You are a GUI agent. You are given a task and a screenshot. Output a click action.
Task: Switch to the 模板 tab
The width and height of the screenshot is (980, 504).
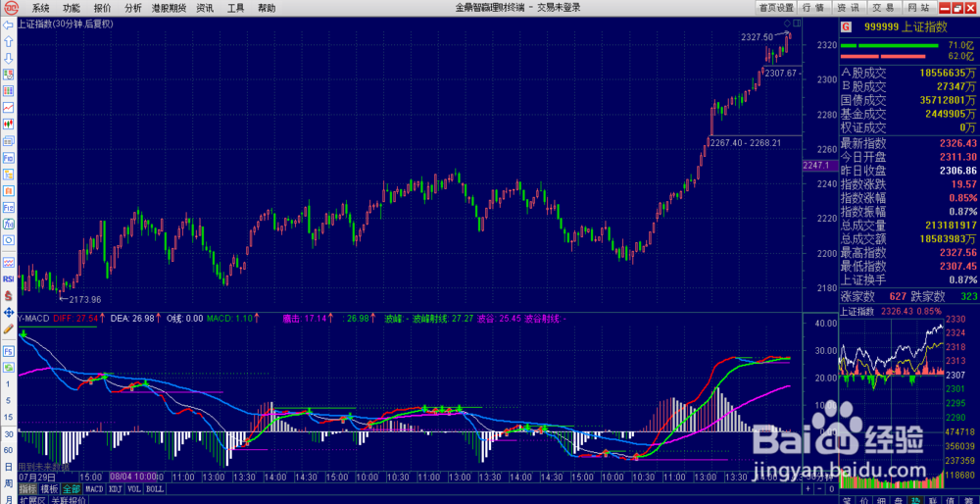tap(51, 489)
